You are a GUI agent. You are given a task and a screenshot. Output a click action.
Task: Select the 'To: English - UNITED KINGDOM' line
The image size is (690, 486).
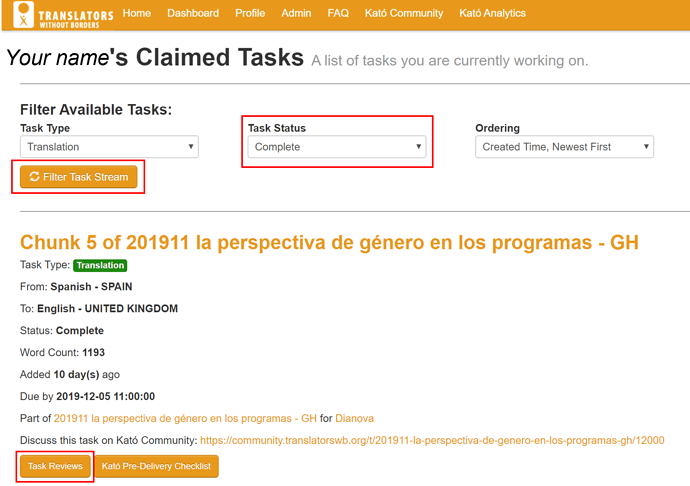click(x=99, y=309)
